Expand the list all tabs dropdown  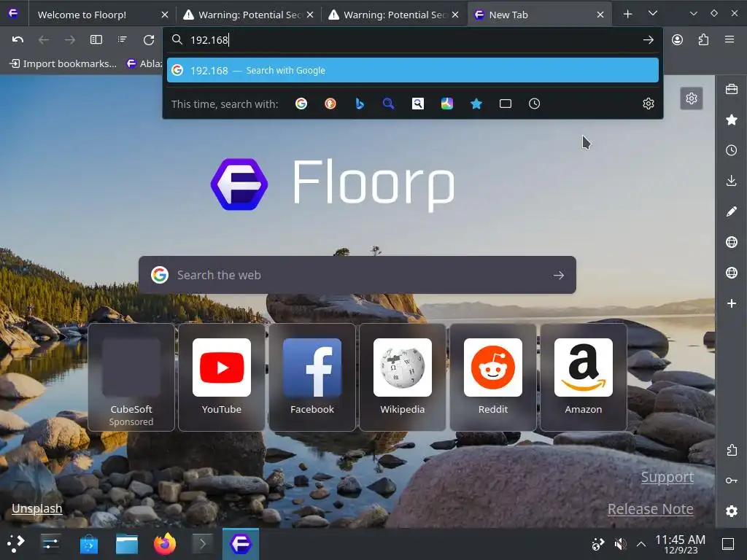[653, 14]
